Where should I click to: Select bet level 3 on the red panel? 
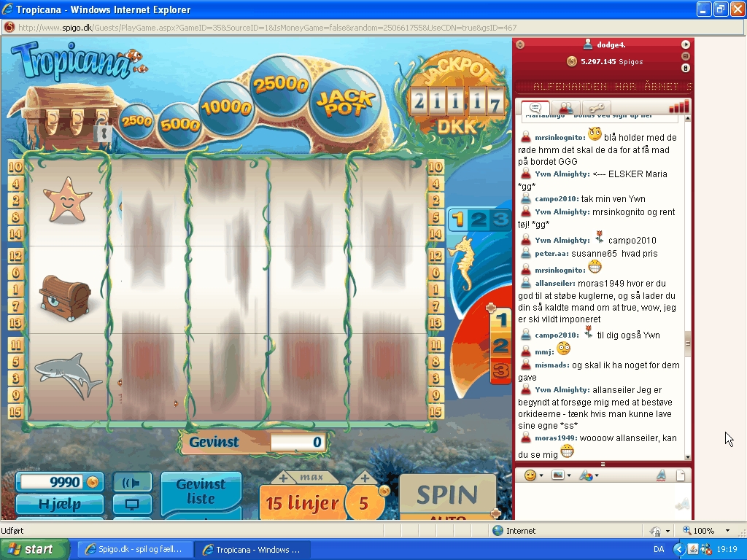[500, 371]
